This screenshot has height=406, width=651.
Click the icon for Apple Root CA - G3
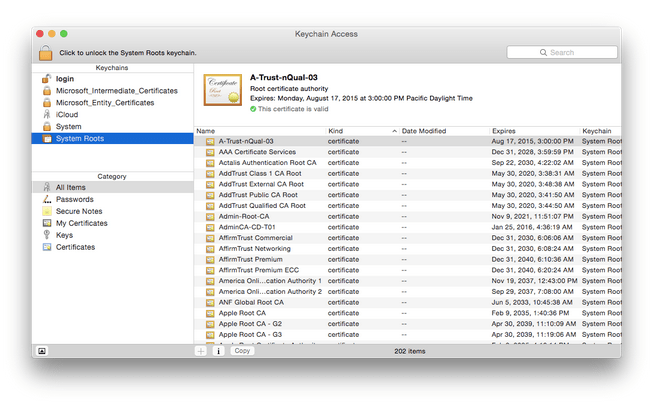(x=210, y=335)
